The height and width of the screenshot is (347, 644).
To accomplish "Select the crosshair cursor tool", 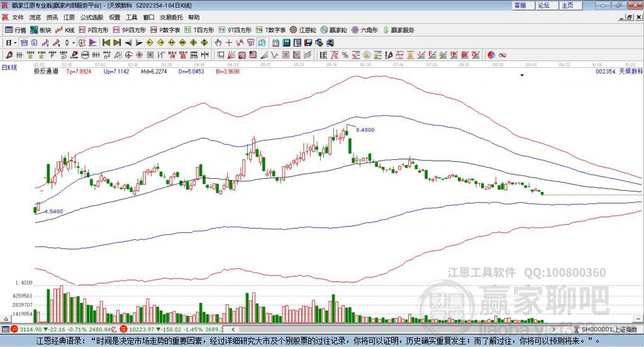I will pos(229,43).
